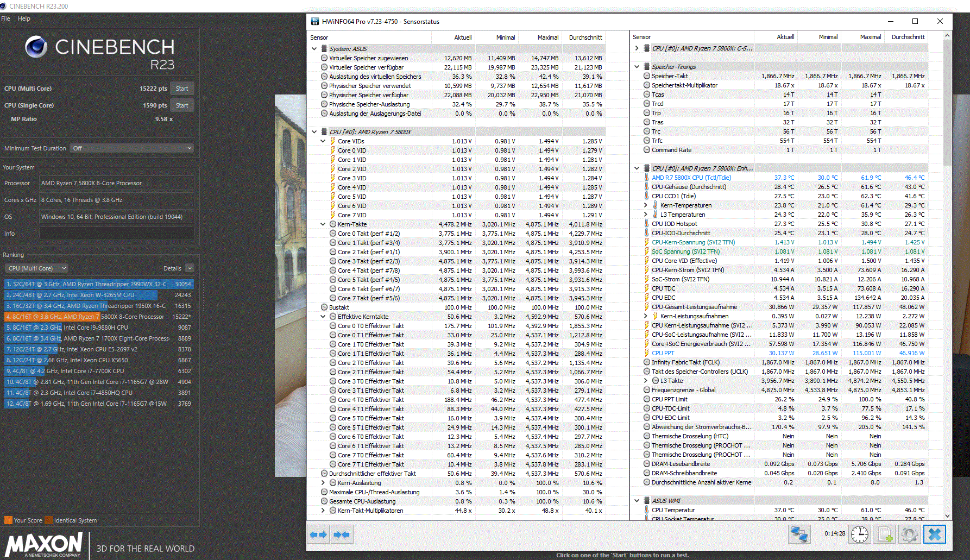Expand the Kern-Temperaturen node

click(646, 205)
